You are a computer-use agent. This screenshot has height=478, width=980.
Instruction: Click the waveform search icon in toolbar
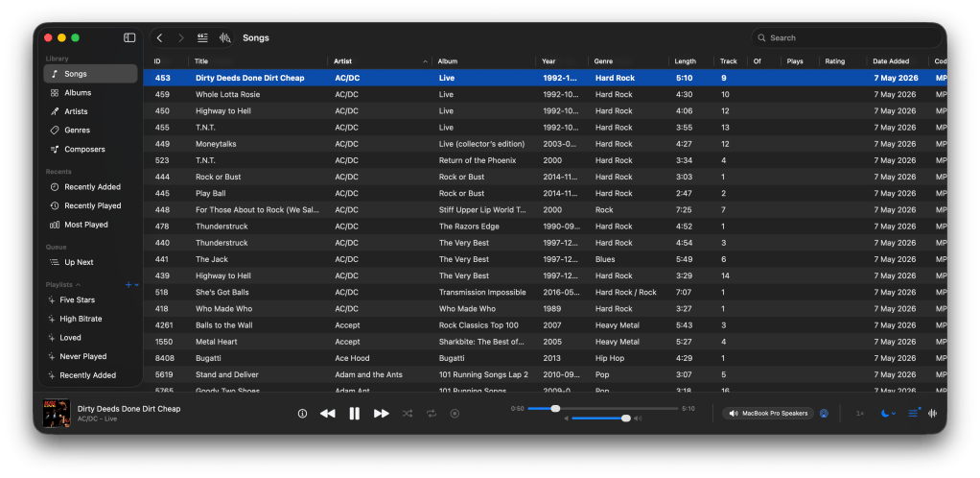[x=225, y=37]
